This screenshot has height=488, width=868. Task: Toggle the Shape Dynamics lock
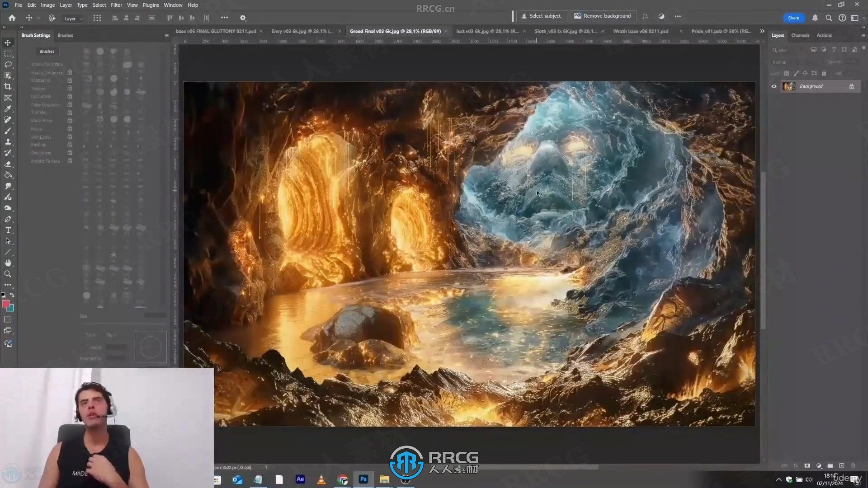pyautogui.click(x=70, y=72)
